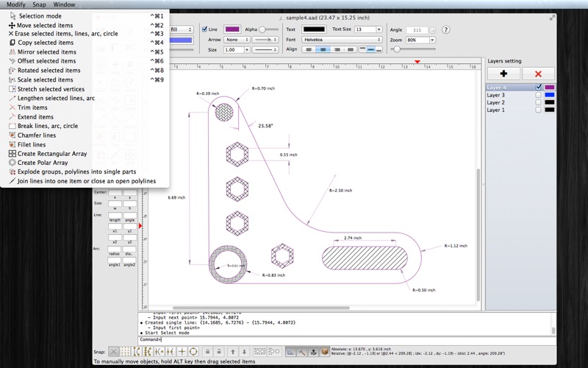Click the up arrow bring-forward icon

[x=233, y=352]
